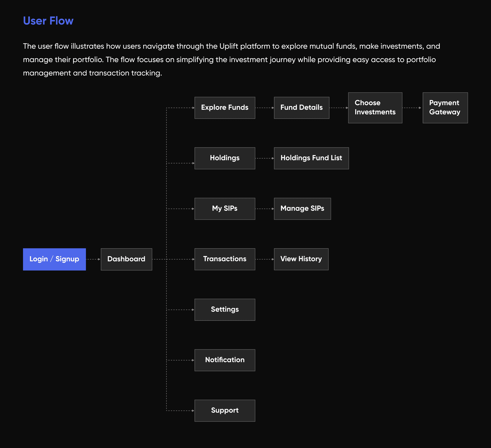Click the User Flow heading
Screen dimensions: 491x448
coord(48,21)
